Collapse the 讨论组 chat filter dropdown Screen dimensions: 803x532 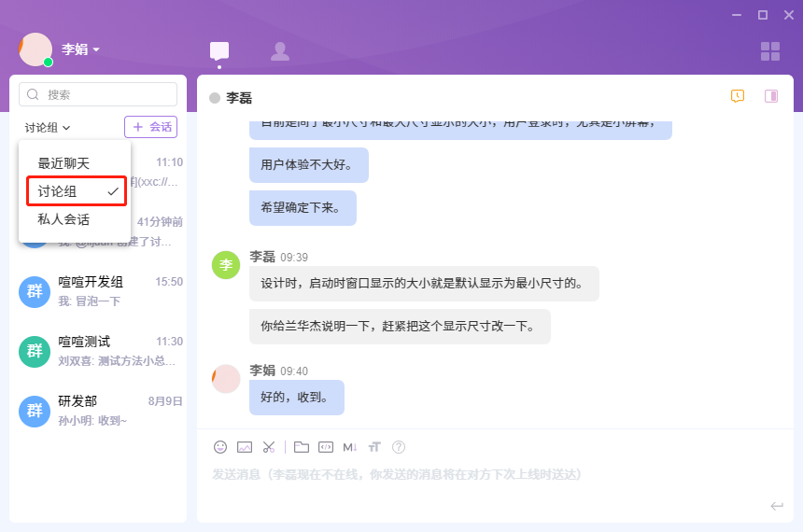click(x=48, y=127)
